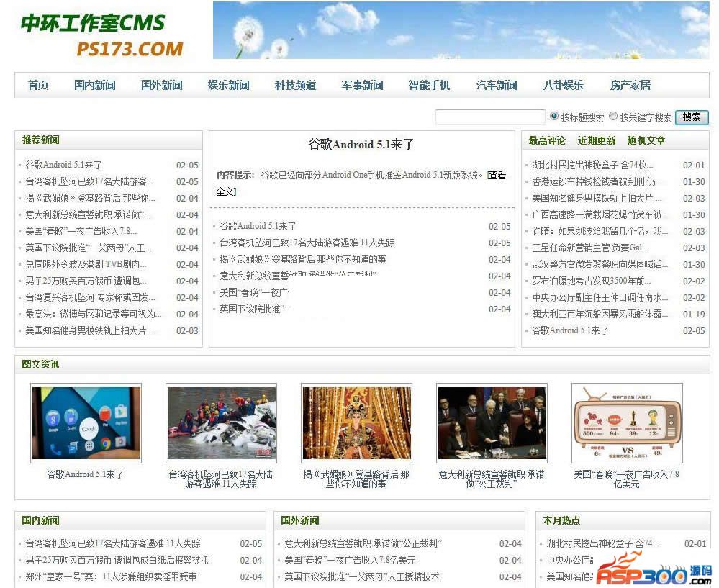Screen dimensions: 719x588
Task: Open 意大利新总统宣誓就职 in 国外新闻 section
Action: tap(363, 543)
